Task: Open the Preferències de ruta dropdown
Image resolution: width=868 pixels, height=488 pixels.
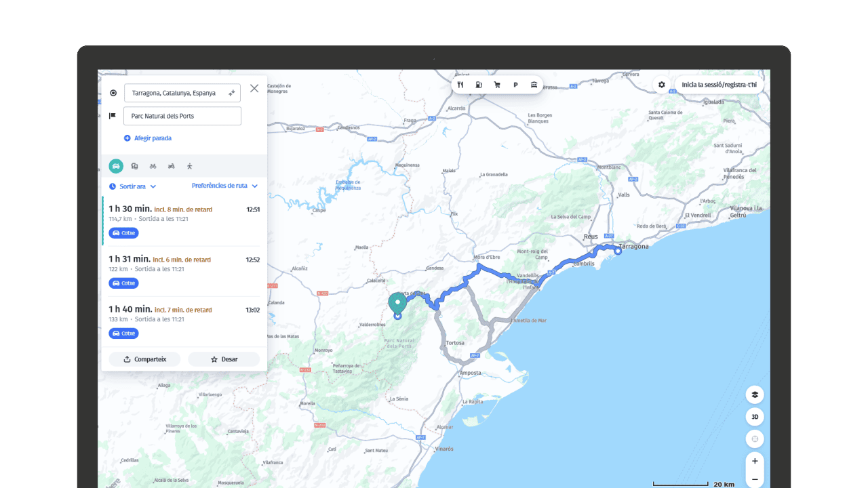Action: click(224, 185)
